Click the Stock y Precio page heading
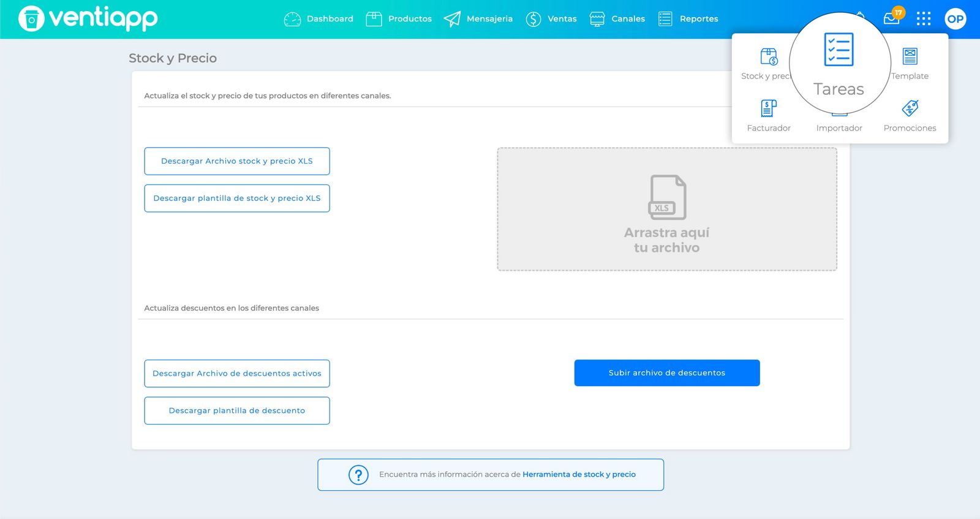The width and height of the screenshot is (980, 519). click(x=173, y=58)
